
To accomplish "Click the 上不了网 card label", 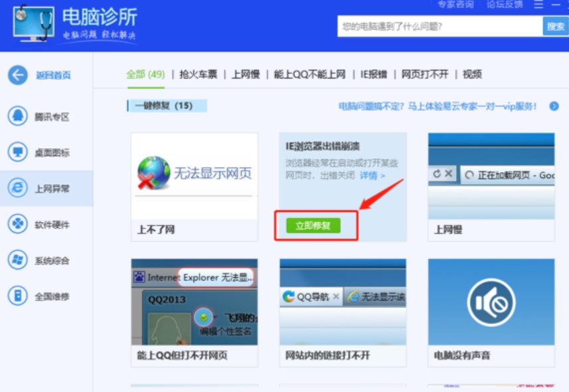I will [156, 229].
